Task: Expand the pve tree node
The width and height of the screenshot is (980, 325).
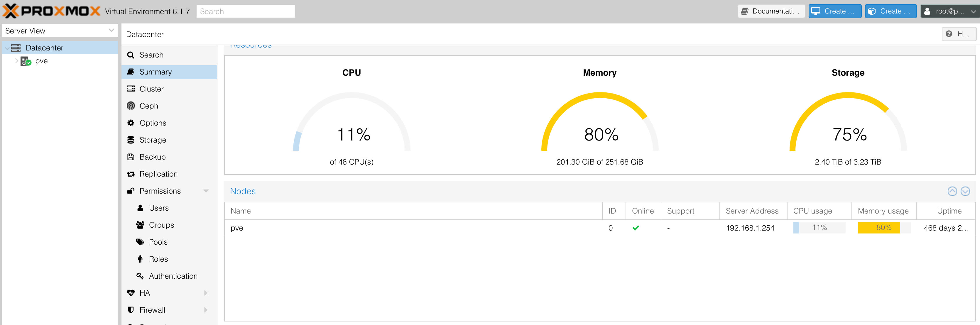Action: pyautogui.click(x=16, y=61)
